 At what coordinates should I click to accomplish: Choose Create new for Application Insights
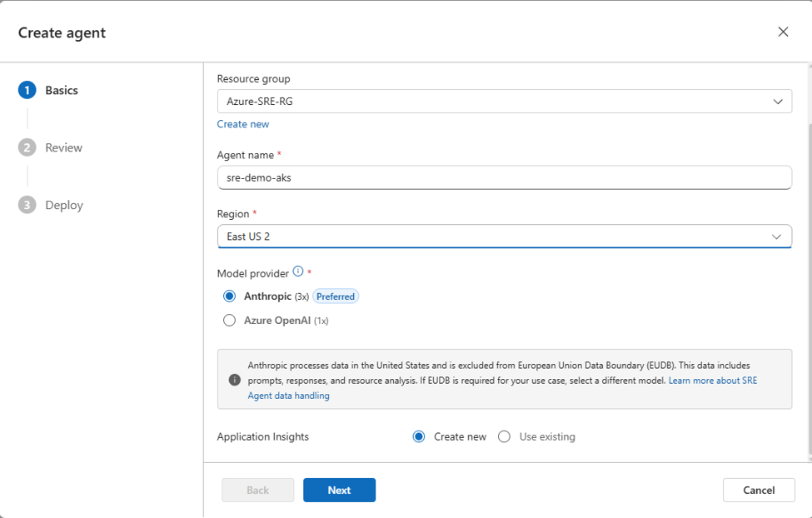419,436
